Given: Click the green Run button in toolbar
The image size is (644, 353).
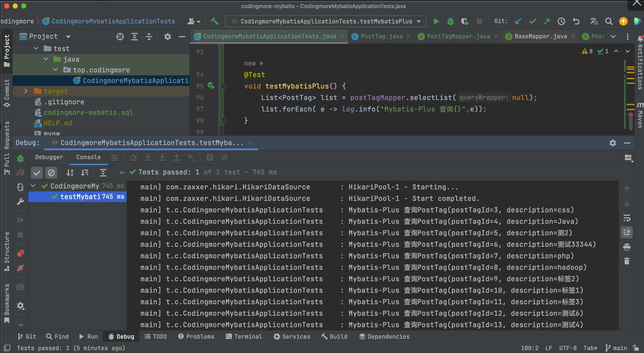Looking at the screenshot, I should [436, 21].
